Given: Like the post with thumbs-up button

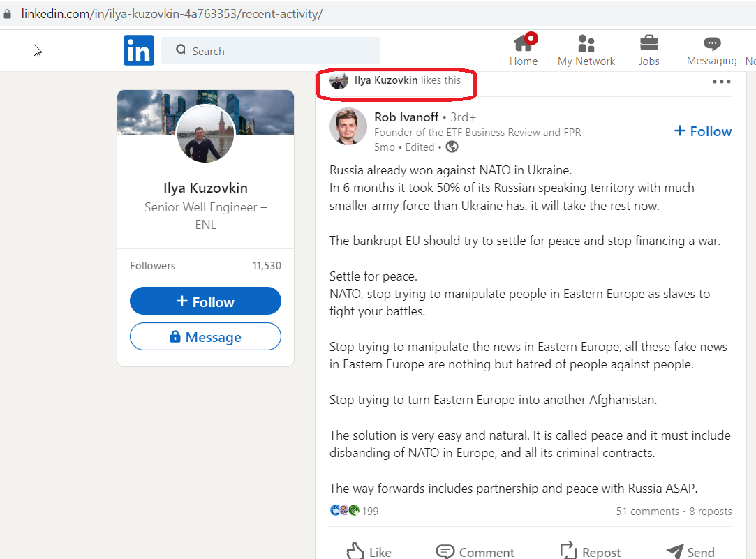Looking at the screenshot, I should pos(369,551).
